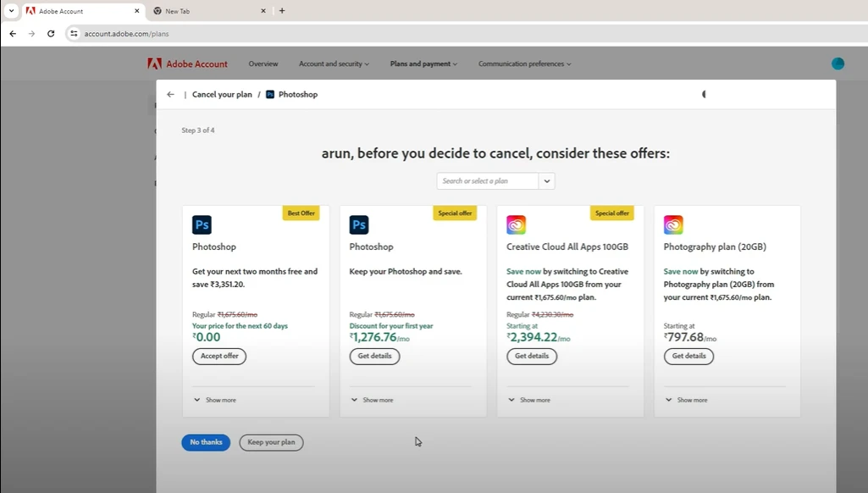The height and width of the screenshot is (493, 868).
Task: Click the Step 3 of 4 label
Action: [x=198, y=130]
